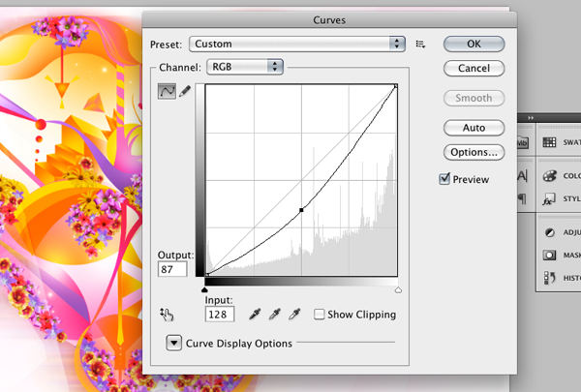Open the Styles panel fx icon
Screen dimensions: 581x392
(549, 199)
